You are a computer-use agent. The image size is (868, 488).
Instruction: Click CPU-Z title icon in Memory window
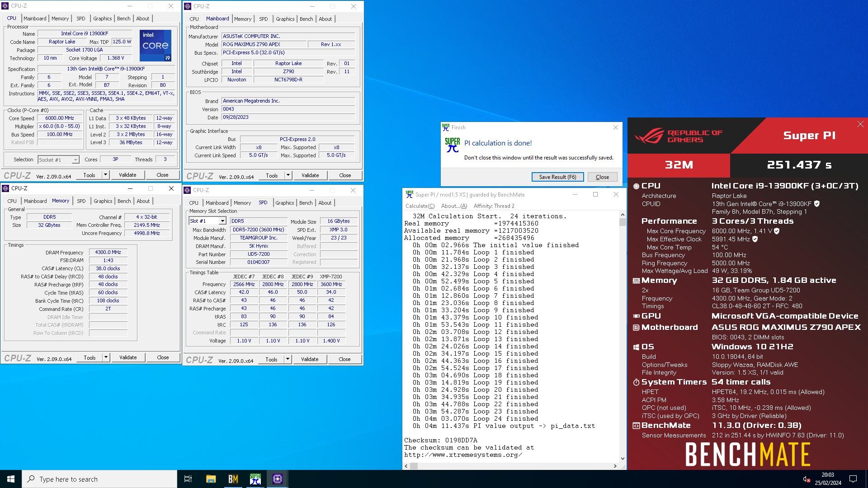point(5,188)
